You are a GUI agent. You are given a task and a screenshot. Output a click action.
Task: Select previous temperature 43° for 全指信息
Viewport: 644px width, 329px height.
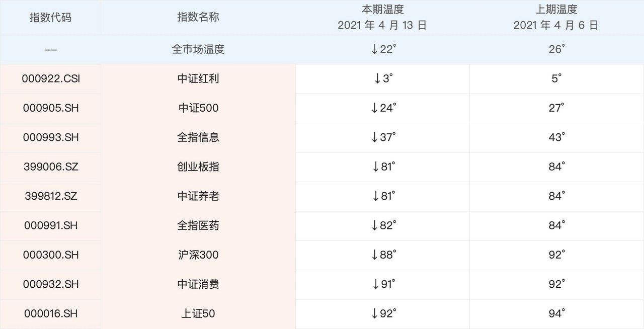pos(556,137)
